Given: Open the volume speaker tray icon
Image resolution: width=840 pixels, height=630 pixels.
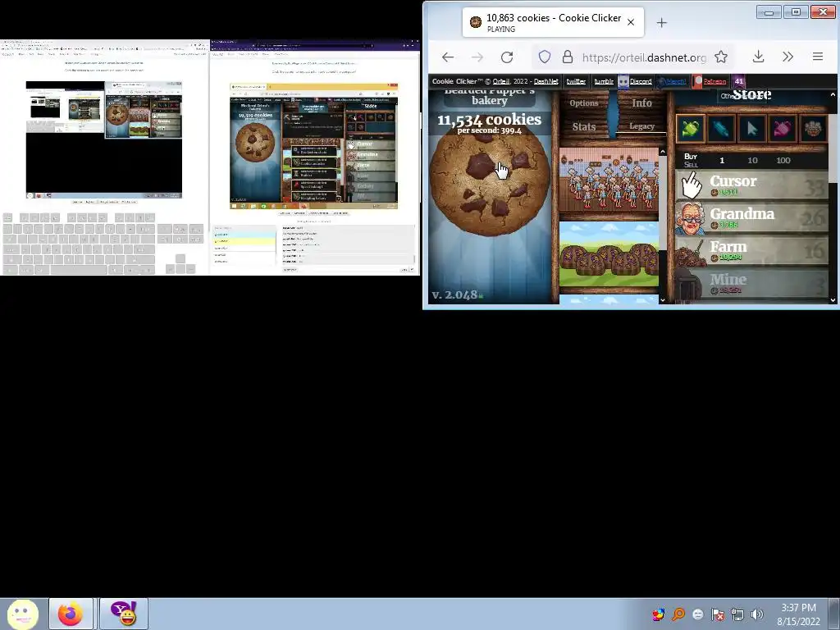Looking at the screenshot, I should (757, 614).
